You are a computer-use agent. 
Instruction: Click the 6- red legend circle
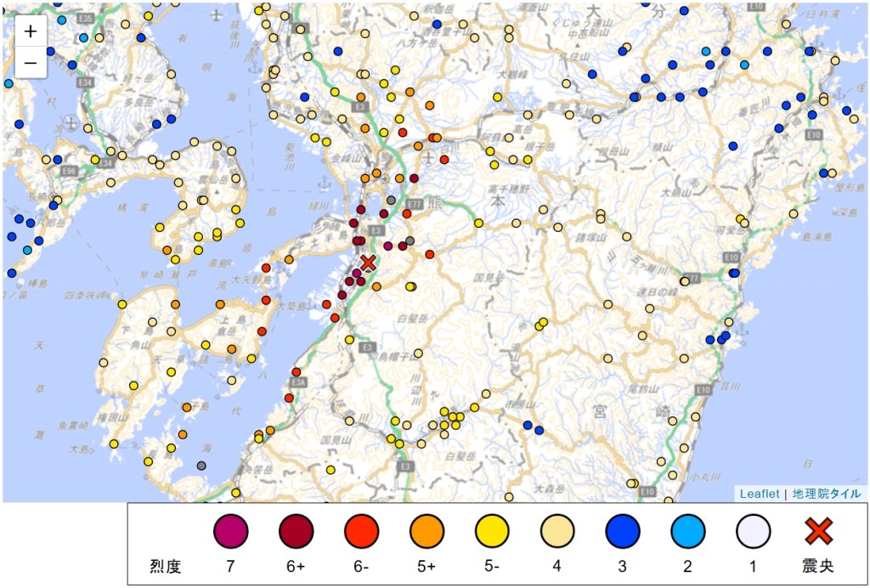(361, 531)
